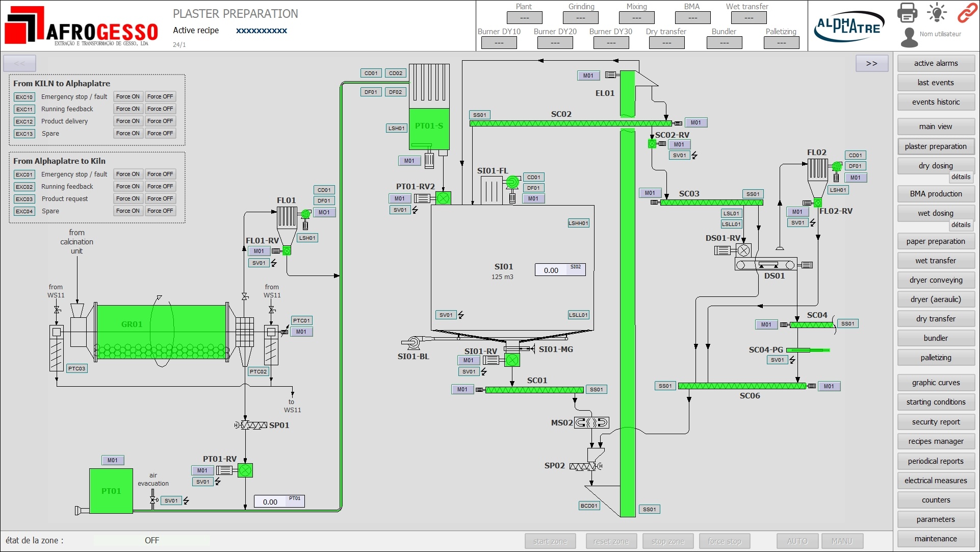Switch zone to AUTO mode
Viewport: 980px width, 552px height.
click(797, 541)
